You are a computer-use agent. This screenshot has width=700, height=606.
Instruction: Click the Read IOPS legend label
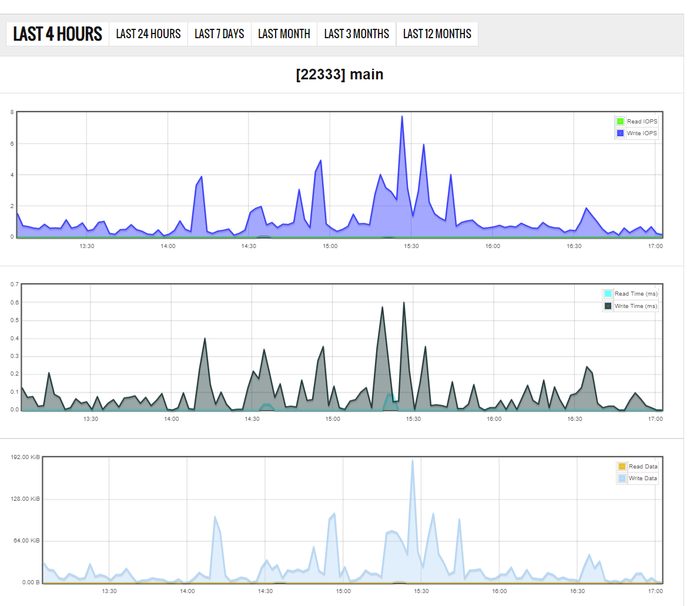[x=642, y=122]
